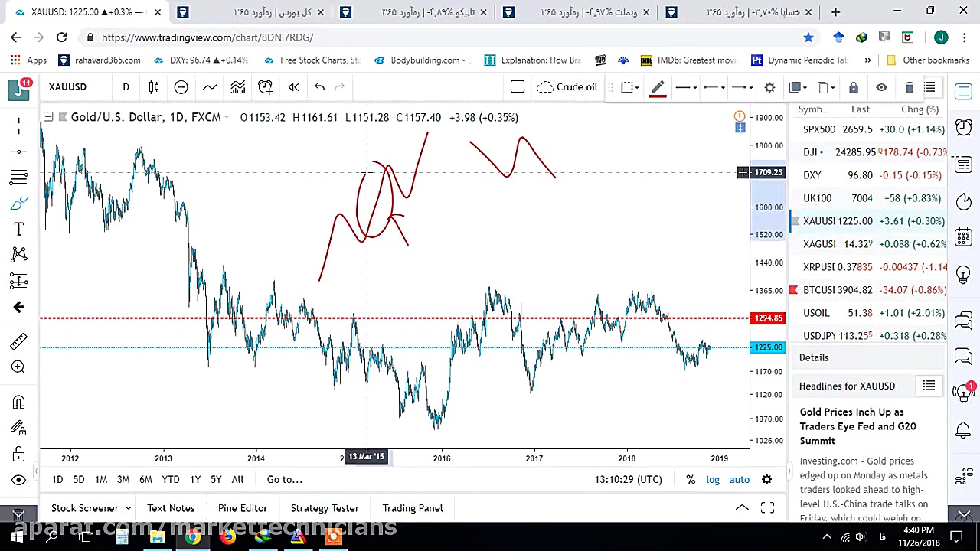Image resolution: width=980 pixels, height=551 pixels.
Task: Toggle auto scale button
Action: point(739,480)
